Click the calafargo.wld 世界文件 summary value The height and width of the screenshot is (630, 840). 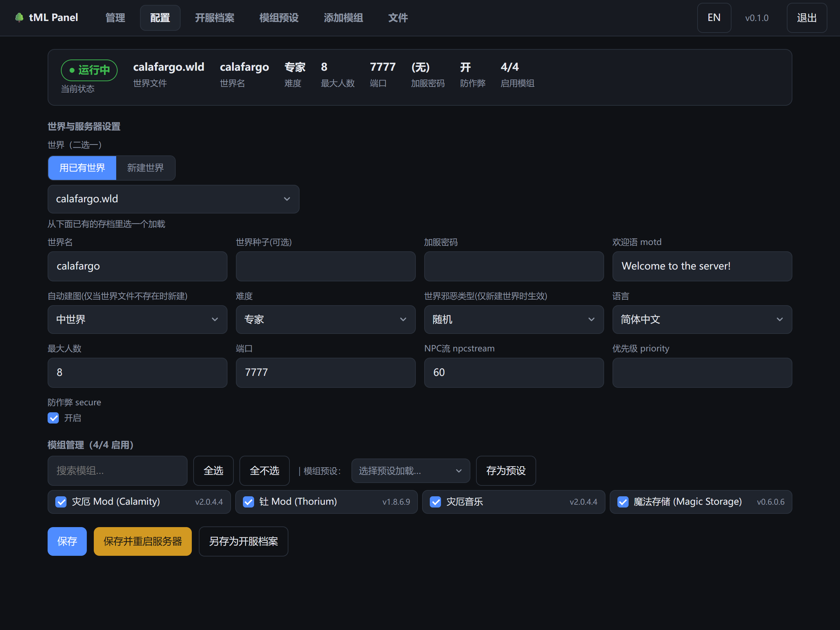(x=169, y=67)
